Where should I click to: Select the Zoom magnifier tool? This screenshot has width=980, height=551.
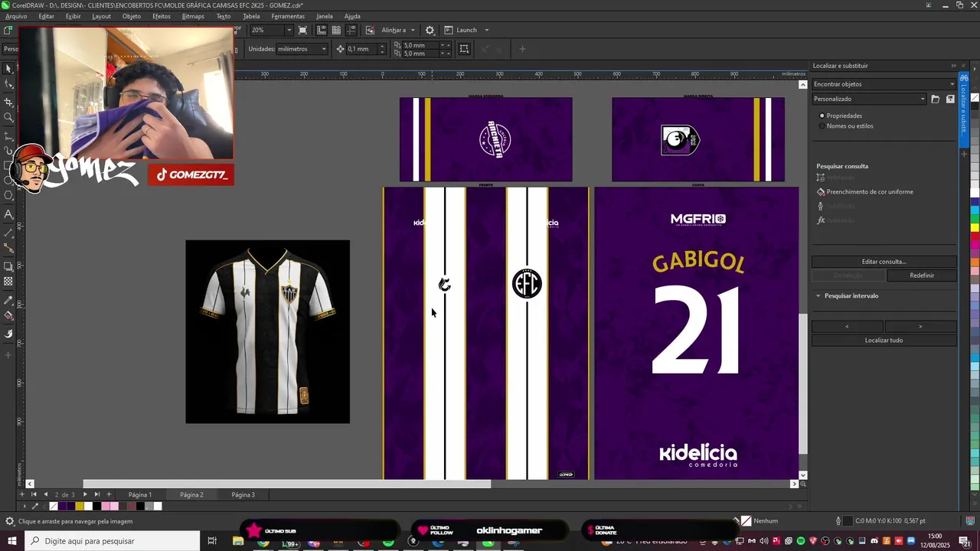[8, 118]
